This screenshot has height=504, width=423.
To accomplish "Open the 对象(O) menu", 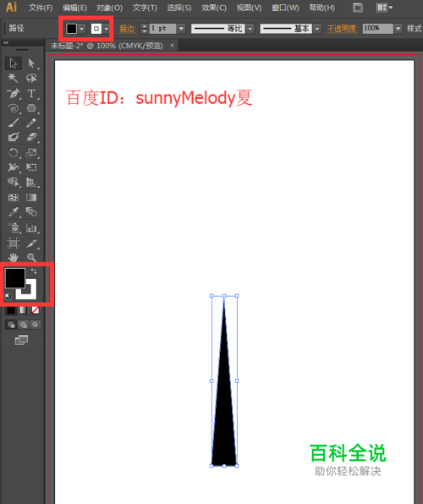I will point(109,8).
